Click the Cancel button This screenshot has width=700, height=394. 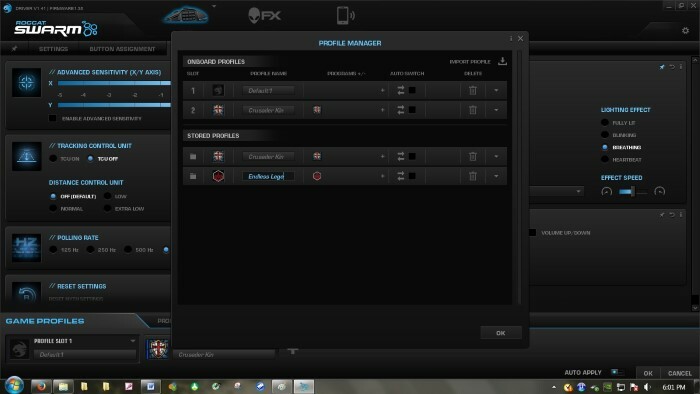[679, 373]
